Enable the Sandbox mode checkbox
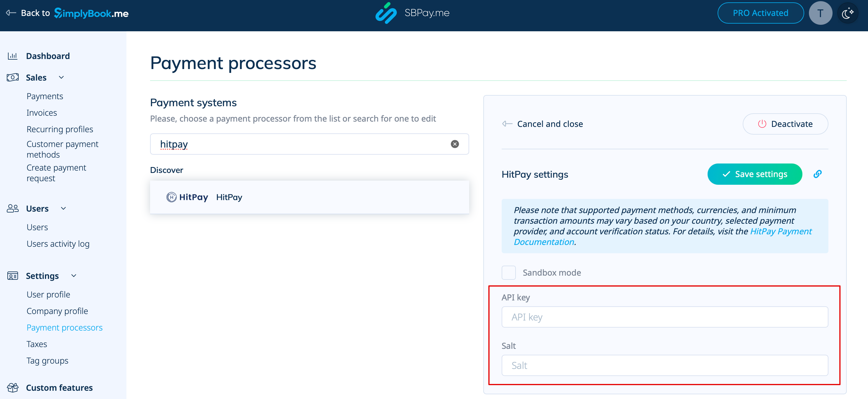The width and height of the screenshot is (868, 399). pyautogui.click(x=508, y=272)
